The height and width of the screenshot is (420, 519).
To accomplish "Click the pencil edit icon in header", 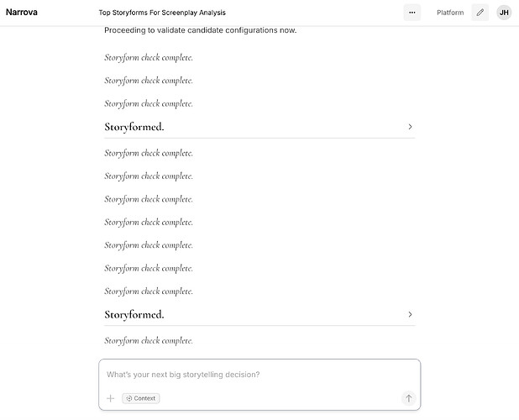I will pyautogui.click(x=480, y=13).
